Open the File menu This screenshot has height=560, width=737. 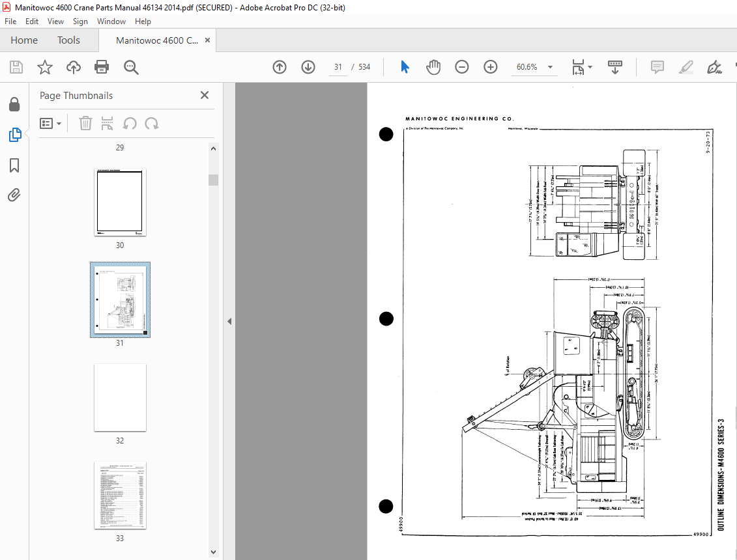pyautogui.click(x=10, y=21)
